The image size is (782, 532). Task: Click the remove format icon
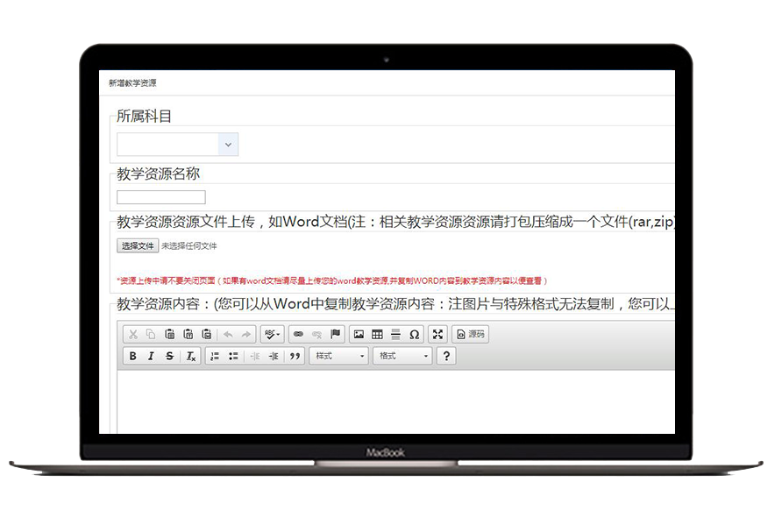190,357
